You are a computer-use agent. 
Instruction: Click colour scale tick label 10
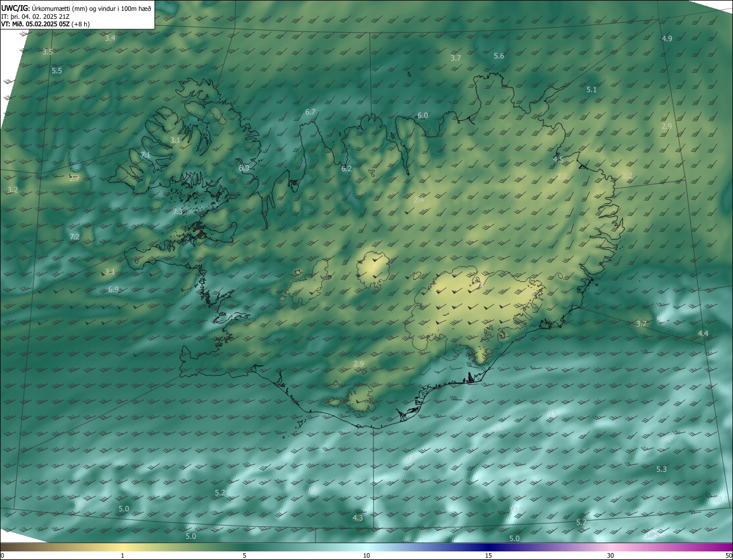pos(366,555)
